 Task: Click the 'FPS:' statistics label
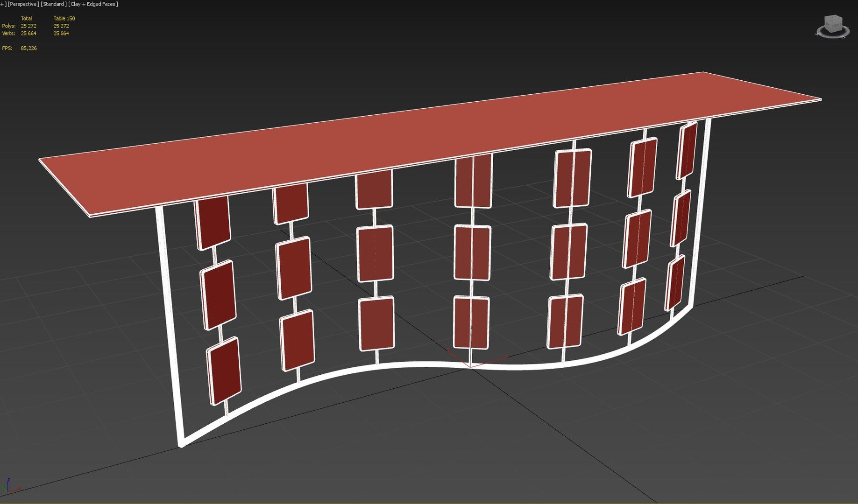7,49
